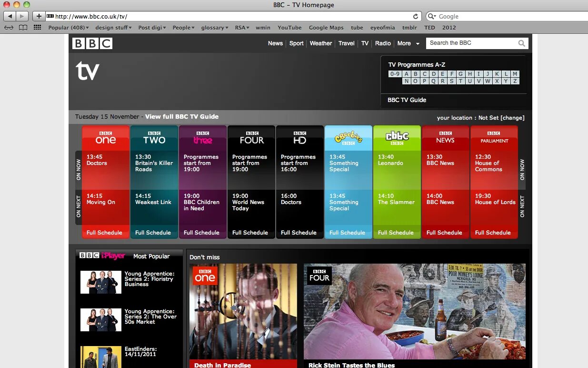Expand the RSA bookmarks folder

point(242,28)
